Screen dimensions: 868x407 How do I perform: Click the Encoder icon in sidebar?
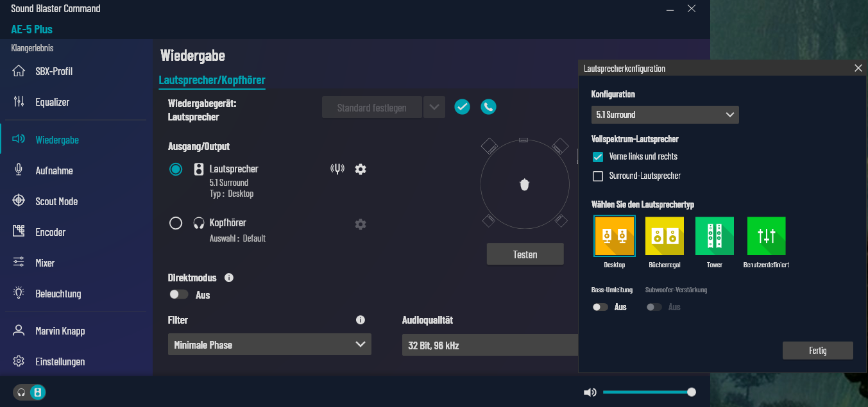[19, 232]
